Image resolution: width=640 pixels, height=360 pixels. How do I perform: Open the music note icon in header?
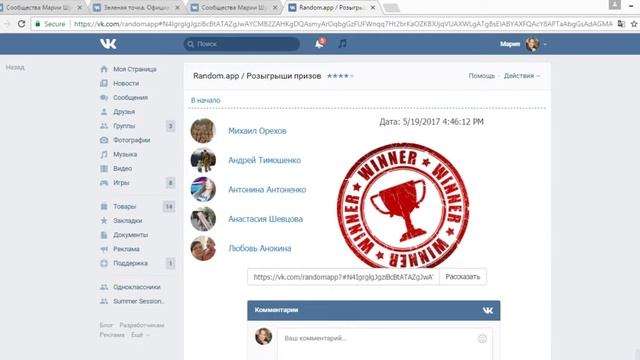[342, 44]
